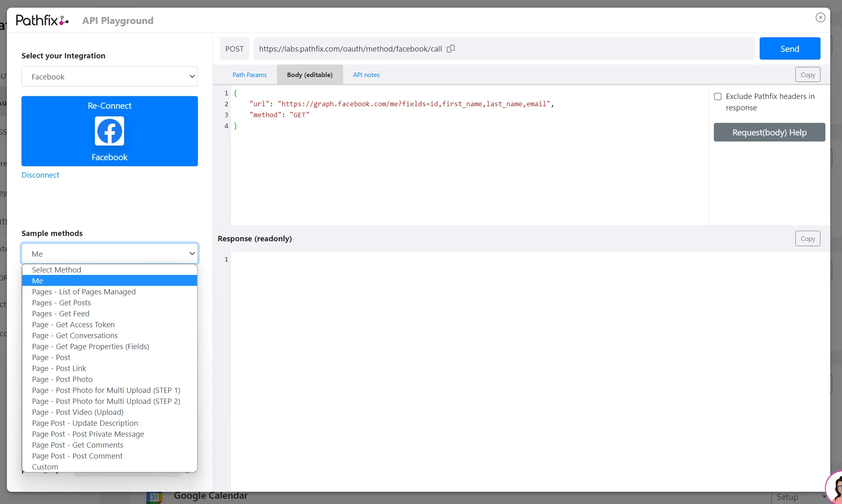Choose 'Post Photo for Multi Upload (STEP 1)'
Viewport: 842px width, 504px height.
pos(110,390)
